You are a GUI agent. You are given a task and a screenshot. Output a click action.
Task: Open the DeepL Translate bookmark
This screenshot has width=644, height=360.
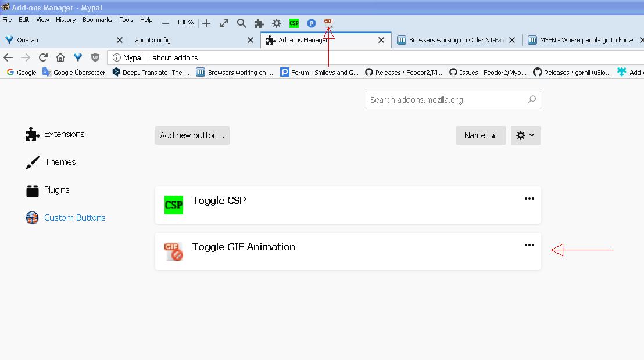[151, 72]
